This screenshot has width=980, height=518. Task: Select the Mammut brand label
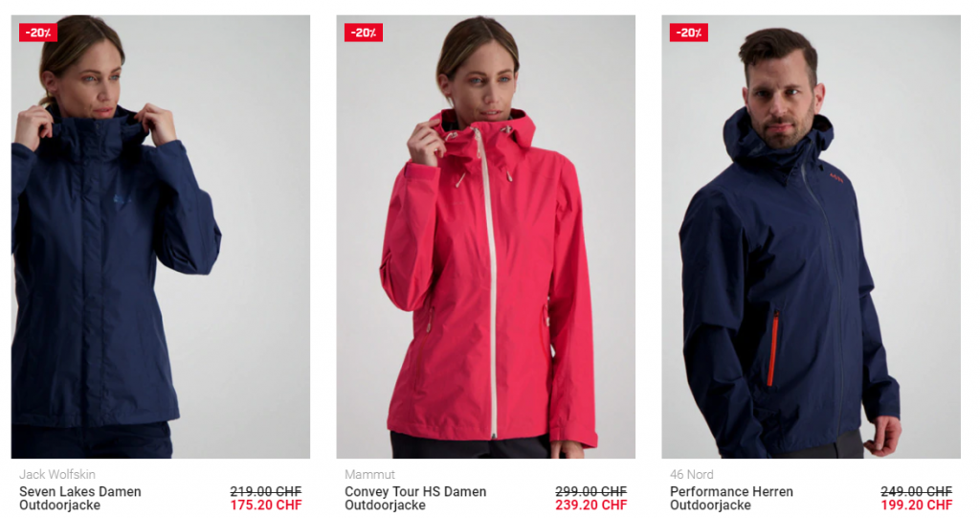point(370,474)
